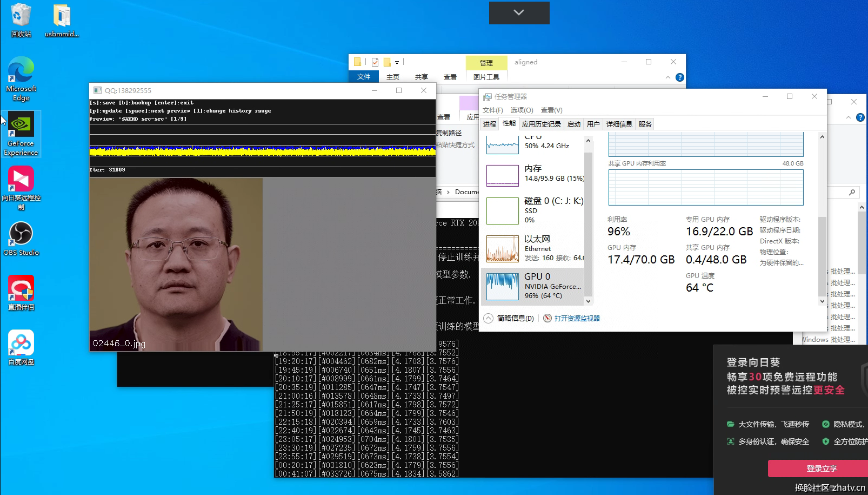Open the Baidu Netdisk desktop icon
868x495 pixels.
(x=21, y=348)
